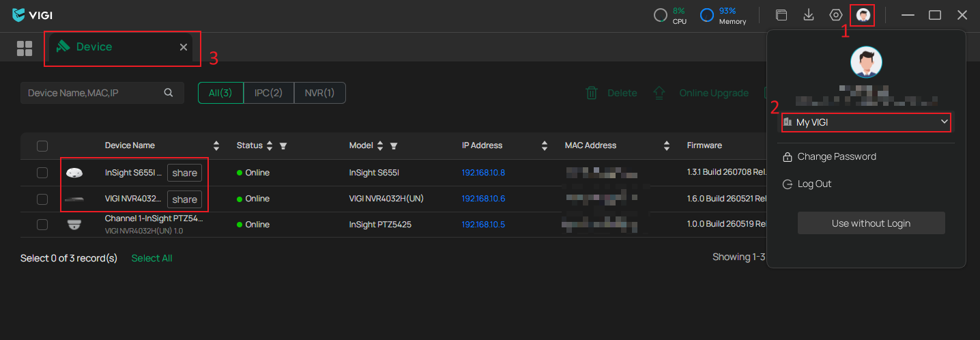
Task: Click the Memory usage indicator
Action: coord(723,15)
